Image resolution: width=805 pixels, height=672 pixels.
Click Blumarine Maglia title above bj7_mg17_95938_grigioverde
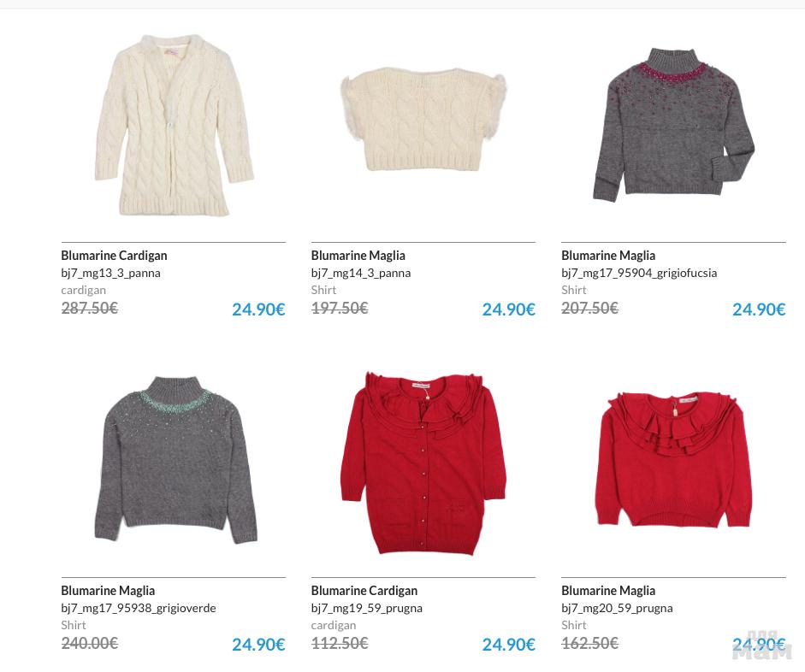[108, 591]
